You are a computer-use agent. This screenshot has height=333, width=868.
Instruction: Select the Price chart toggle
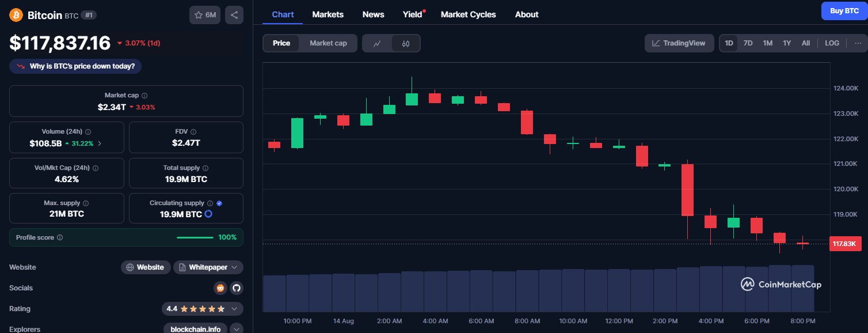[281, 43]
